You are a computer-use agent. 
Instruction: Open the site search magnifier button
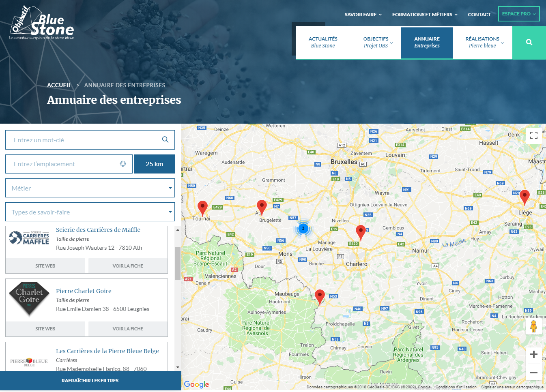529,42
